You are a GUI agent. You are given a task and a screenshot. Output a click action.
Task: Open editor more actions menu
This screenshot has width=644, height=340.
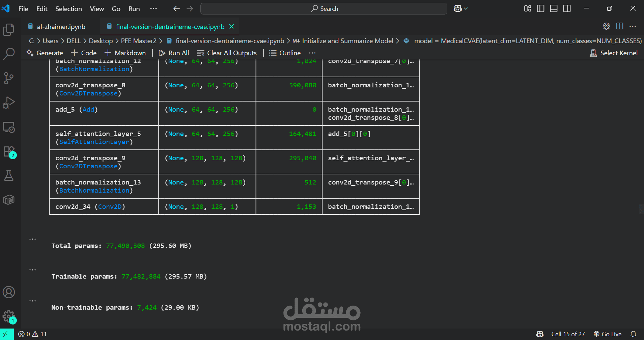[633, 26]
